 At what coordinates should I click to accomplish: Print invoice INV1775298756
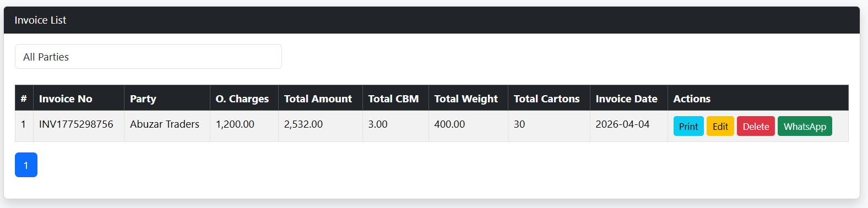pyautogui.click(x=688, y=126)
